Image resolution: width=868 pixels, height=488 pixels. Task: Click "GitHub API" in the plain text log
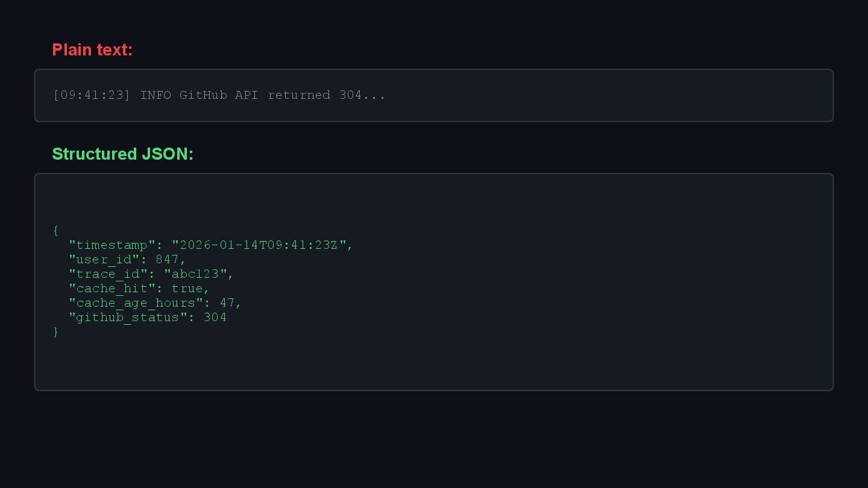pyautogui.click(x=219, y=95)
